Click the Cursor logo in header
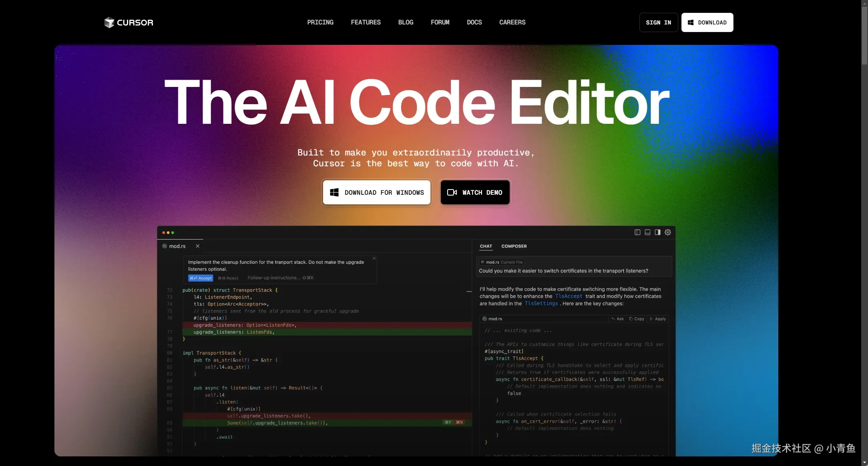Screen dimensions: 868x466 129,22
